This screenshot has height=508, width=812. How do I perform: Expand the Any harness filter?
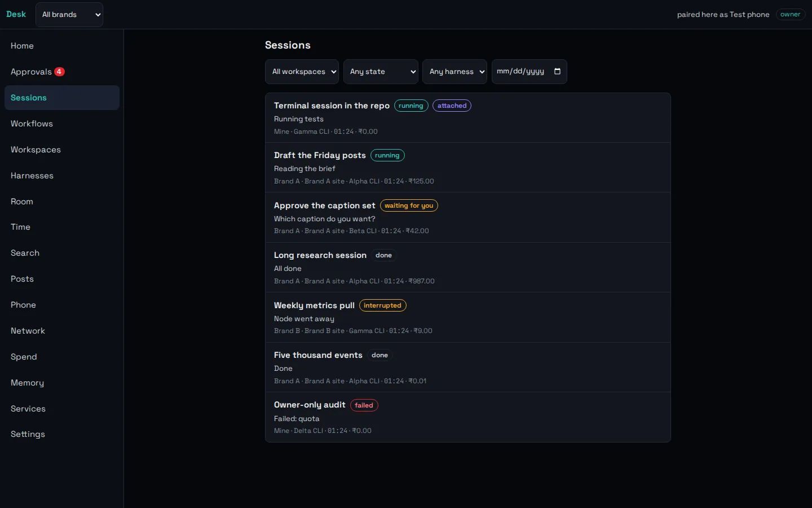click(454, 72)
